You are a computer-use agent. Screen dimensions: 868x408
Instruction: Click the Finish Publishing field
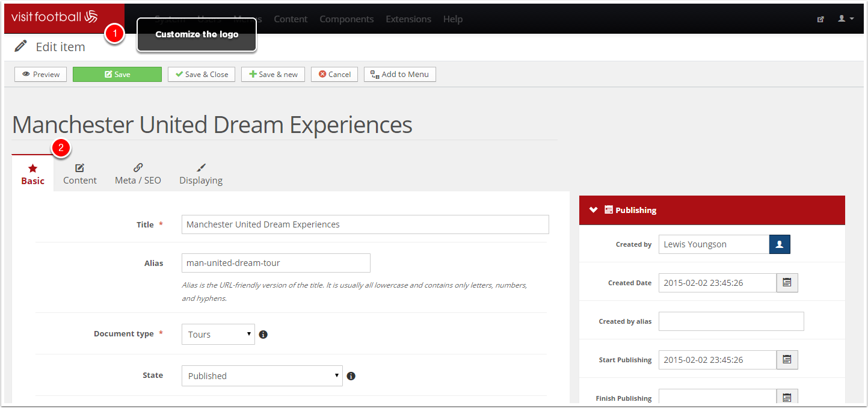pyautogui.click(x=718, y=397)
